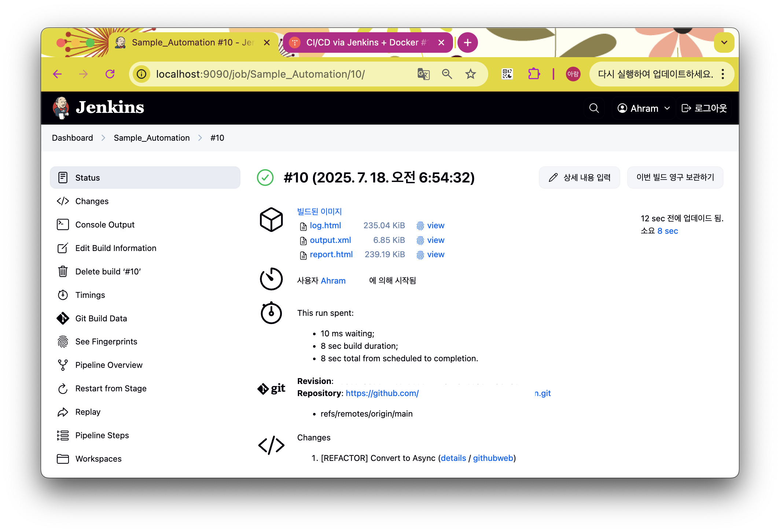The width and height of the screenshot is (780, 532).
Task: Click the Console Output terminal icon
Action: coord(63,225)
